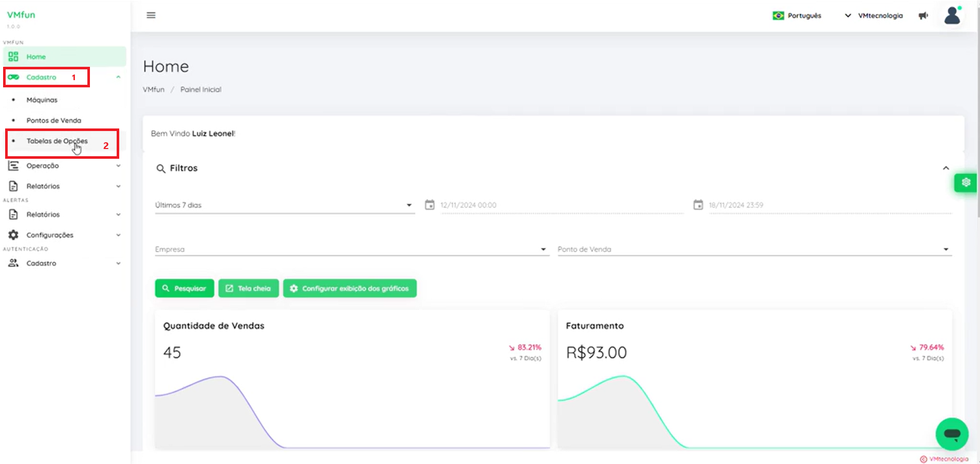The height and width of the screenshot is (464, 980).
Task: Click the people icon beside Autenticação Cadastro
Action: [13, 263]
